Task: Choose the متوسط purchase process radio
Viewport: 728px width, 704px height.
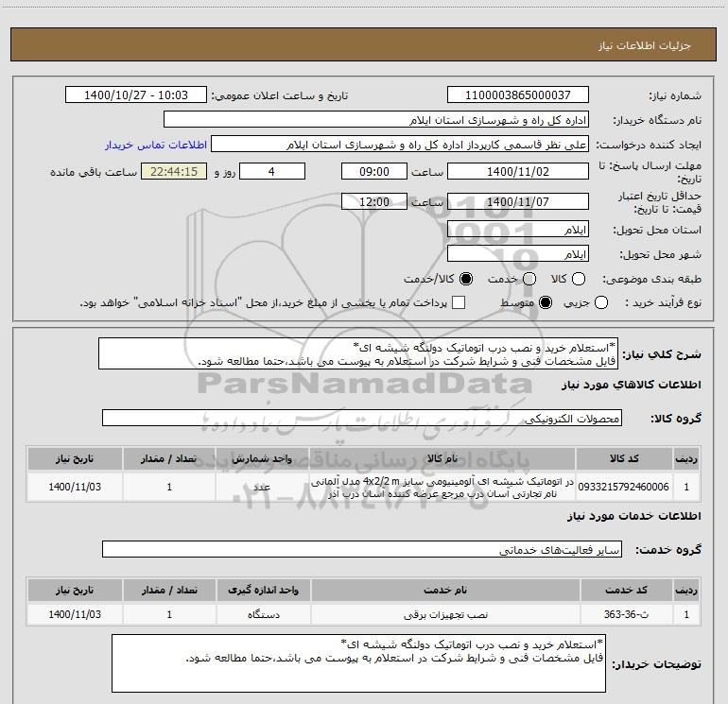Action: point(546,303)
